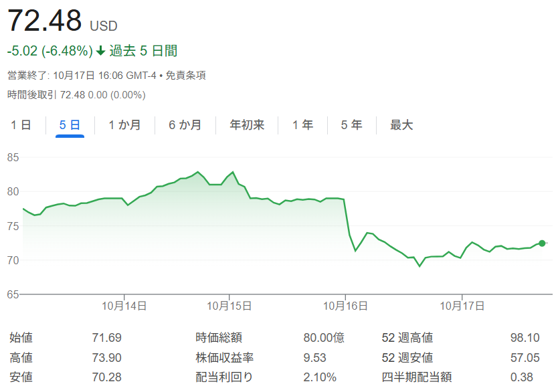
Task: Click the green down arrow icon
Action: (x=100, y=52)
